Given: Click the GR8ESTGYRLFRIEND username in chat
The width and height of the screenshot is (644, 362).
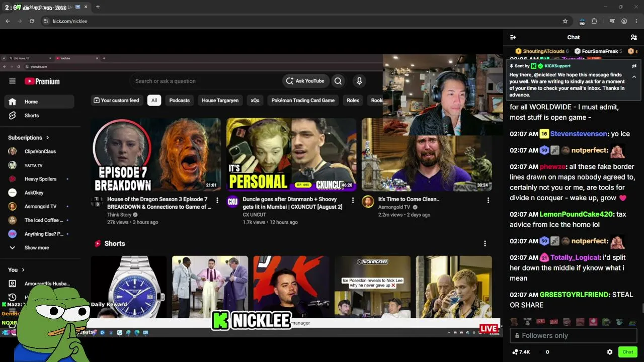Looking at the screenshot, I should [x=575, y=295].
